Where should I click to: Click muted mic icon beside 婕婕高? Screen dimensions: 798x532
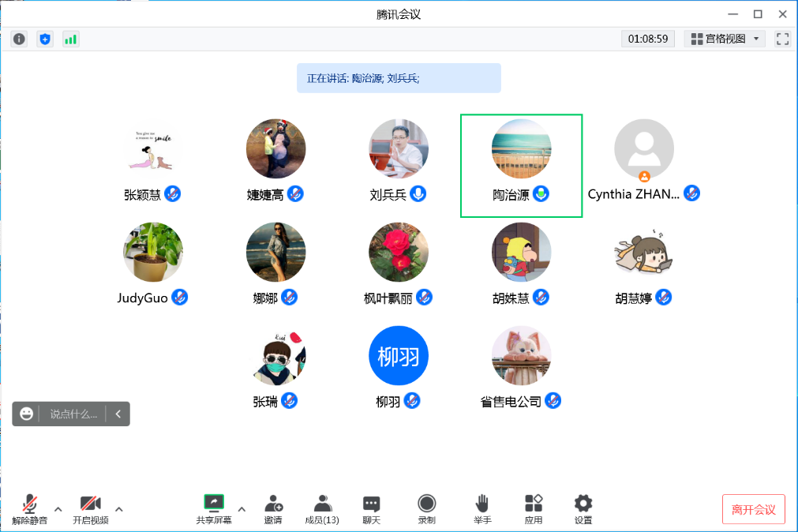295,194
